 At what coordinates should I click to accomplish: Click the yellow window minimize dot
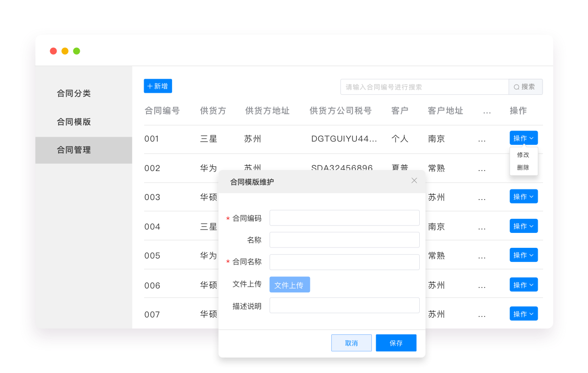[x=65, y=51]
